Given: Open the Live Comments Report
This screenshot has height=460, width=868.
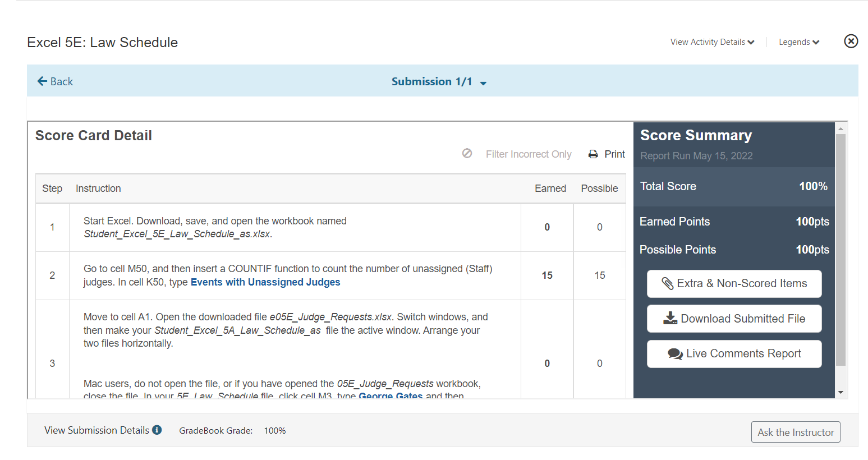Looking at the screenshot, I should click(x=734, y=354).
